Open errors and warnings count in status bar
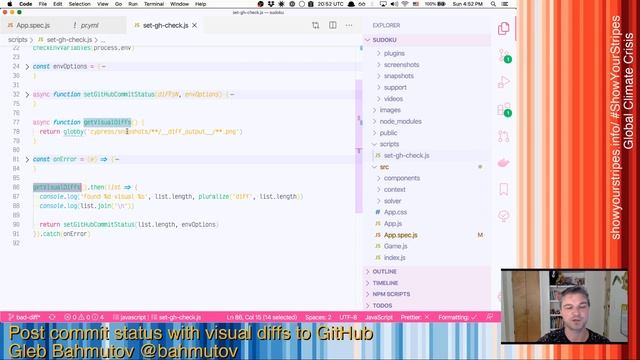The width and height of the screenshot is (640, 360). pyautogui.click(x=84, y=317)
